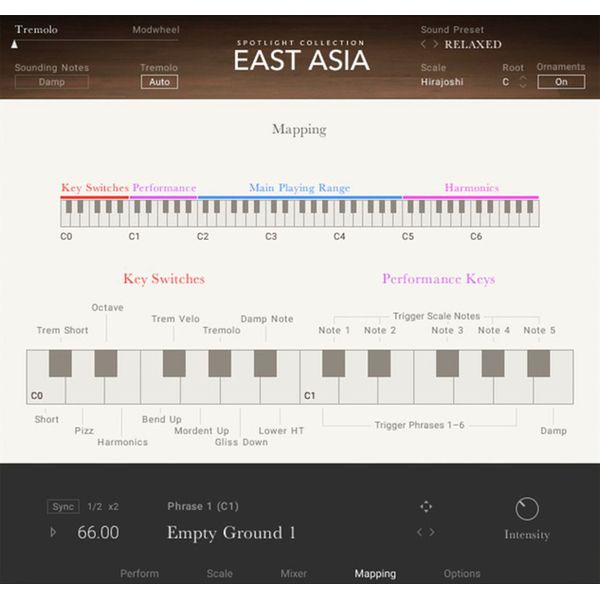
Task: Click the phrase drag-to-DAW crosshair icon
Action: [x=426, y=507]
